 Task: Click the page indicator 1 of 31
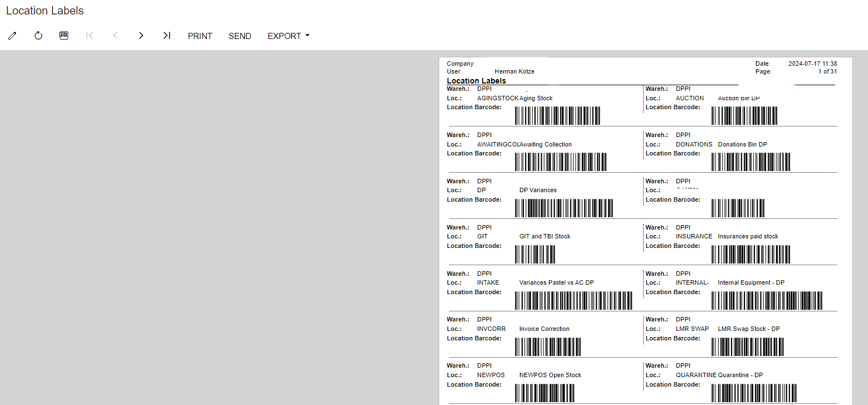827,71
